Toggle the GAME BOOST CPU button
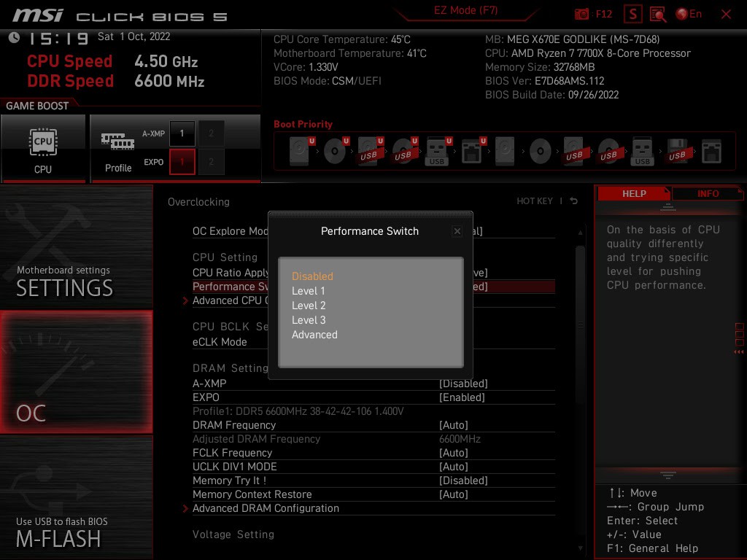747x560 pixels. 43,149
